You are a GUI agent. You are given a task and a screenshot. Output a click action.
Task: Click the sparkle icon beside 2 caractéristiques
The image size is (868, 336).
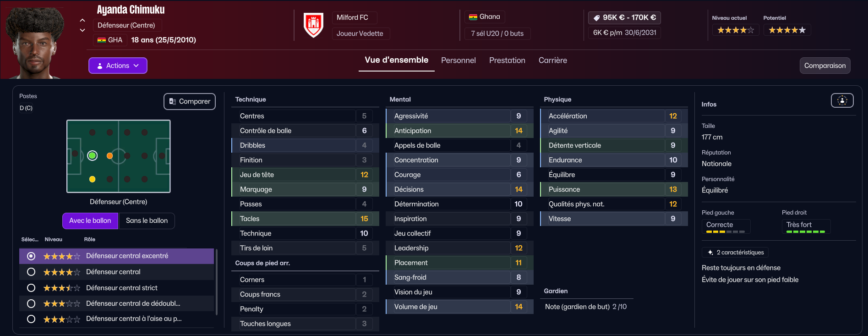(710, 253)
